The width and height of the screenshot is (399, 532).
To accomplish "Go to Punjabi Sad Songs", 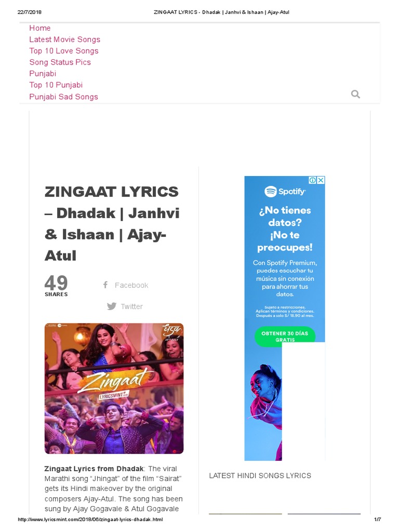I will (63, 97).
